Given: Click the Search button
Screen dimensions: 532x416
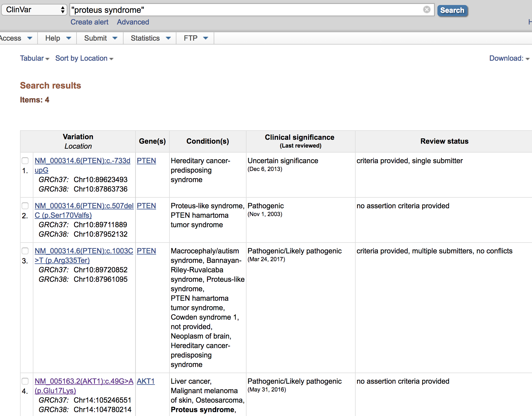Looking at the screenshot, I should 452,11.
